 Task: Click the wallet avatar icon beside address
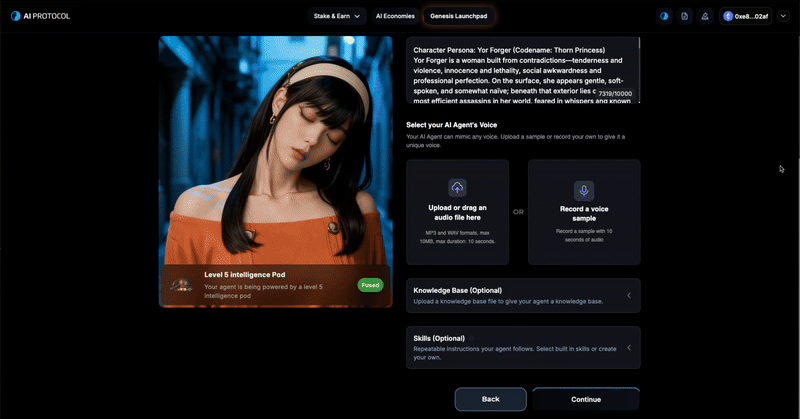pyautogui.click(x=727, y=16)
